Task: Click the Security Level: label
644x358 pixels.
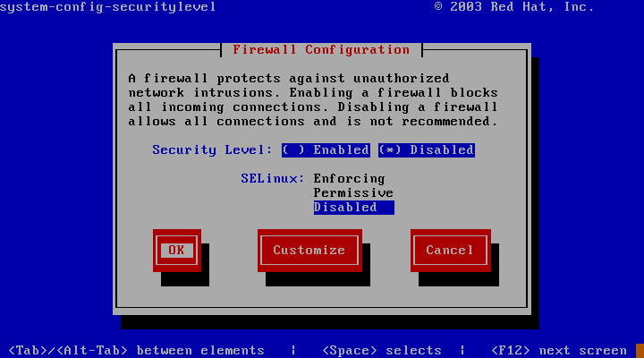Action: point(212,150)
